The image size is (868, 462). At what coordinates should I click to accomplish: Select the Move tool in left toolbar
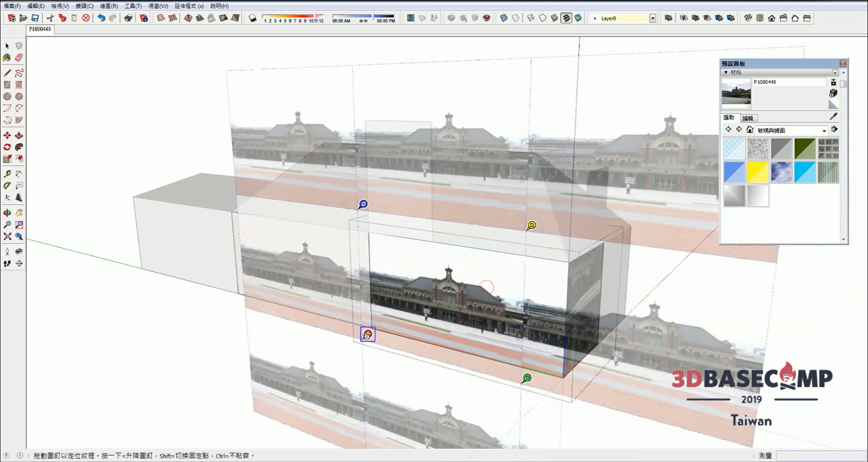coord(7,136)
